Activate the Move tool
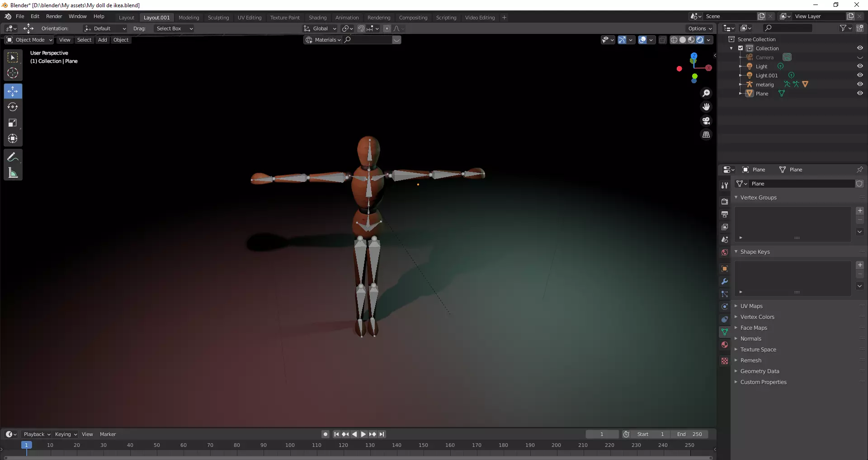Viewport: 868px width, 460px height. pos(13,91)
